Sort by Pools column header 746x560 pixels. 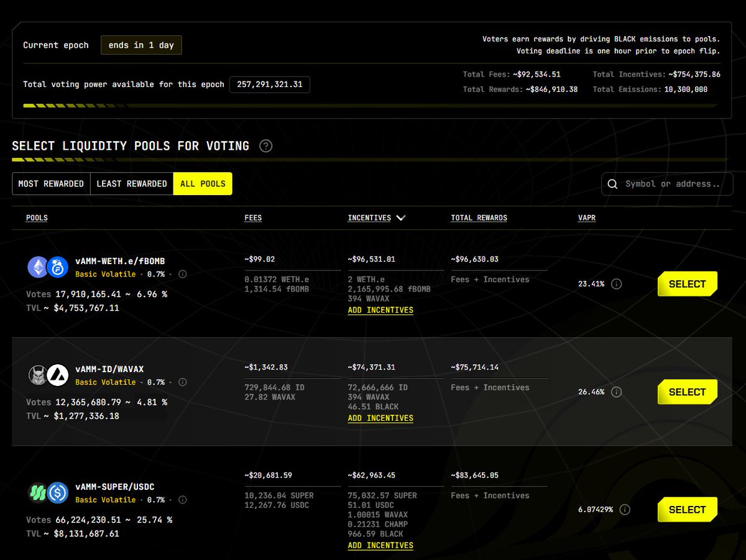point(37,218)
